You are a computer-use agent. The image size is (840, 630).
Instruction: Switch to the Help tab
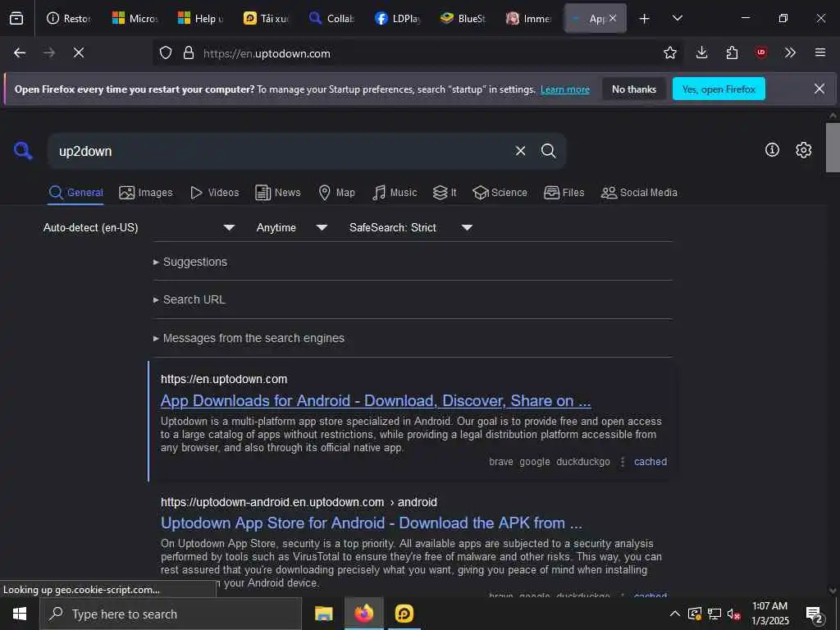tap(200, 19)
